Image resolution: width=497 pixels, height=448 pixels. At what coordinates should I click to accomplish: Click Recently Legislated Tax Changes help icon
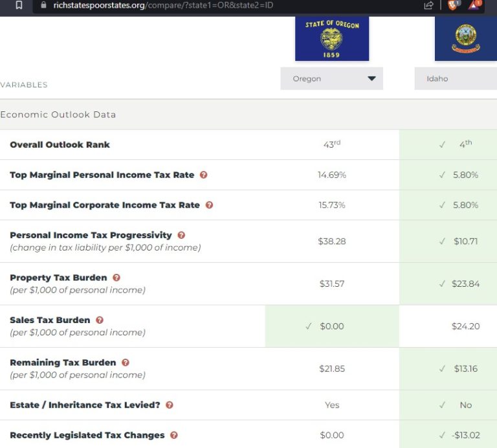pos(174,435)
